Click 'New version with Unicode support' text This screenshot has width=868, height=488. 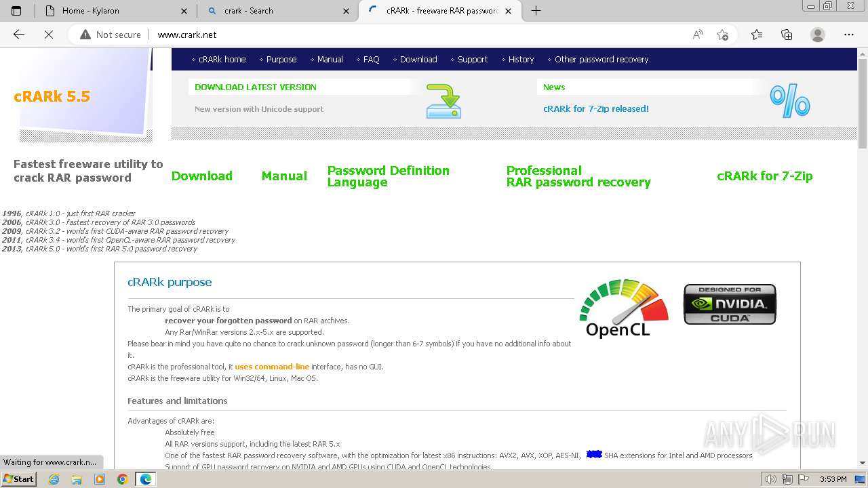(259, 109)
